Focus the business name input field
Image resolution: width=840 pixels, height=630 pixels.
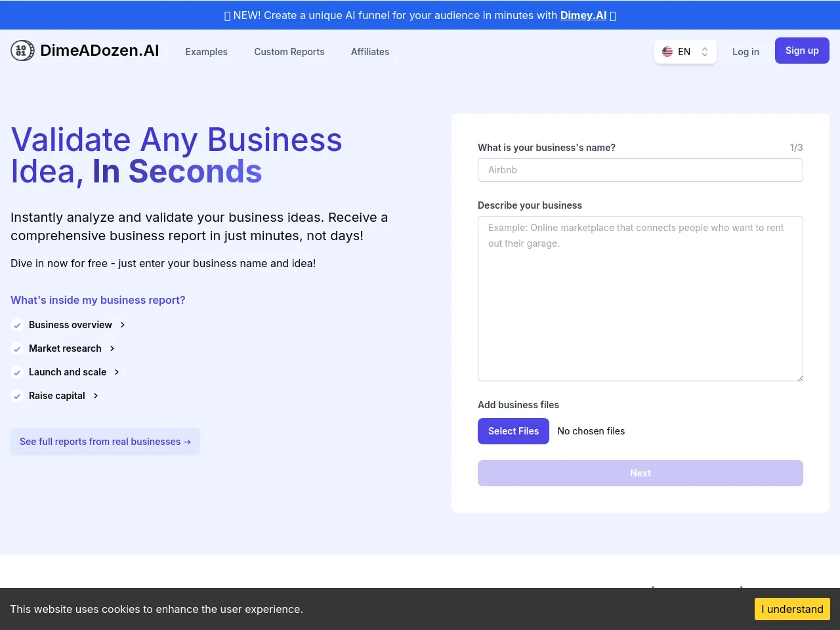pos(640,170)
